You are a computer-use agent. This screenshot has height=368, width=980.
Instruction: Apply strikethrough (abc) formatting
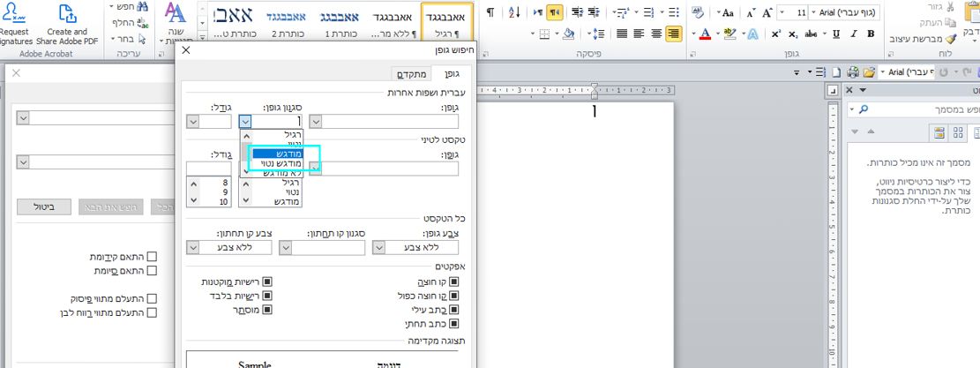(x=811, y=34)
